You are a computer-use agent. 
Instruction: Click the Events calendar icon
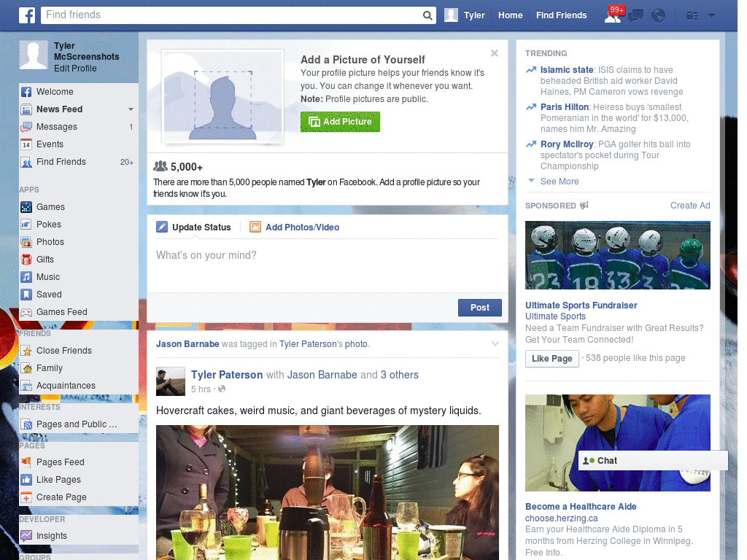(x=26, y=144)
